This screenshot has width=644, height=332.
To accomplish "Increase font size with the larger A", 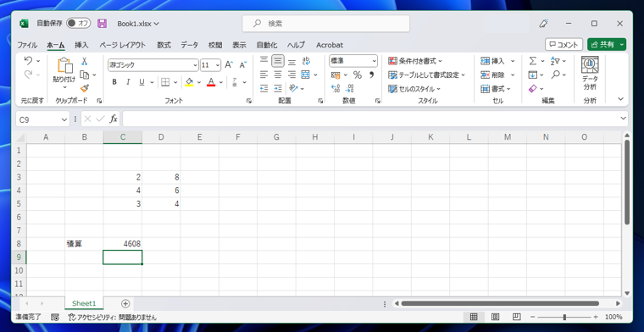I will point(229,65).
